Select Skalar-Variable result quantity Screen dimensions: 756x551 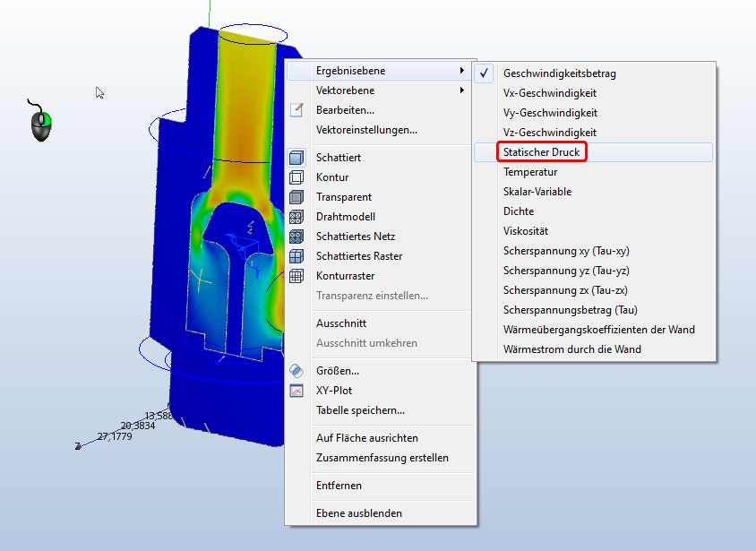[594, 192]
